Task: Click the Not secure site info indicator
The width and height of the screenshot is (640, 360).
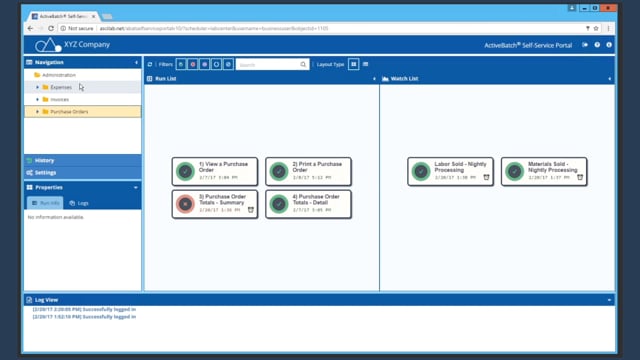Action: 77,29
